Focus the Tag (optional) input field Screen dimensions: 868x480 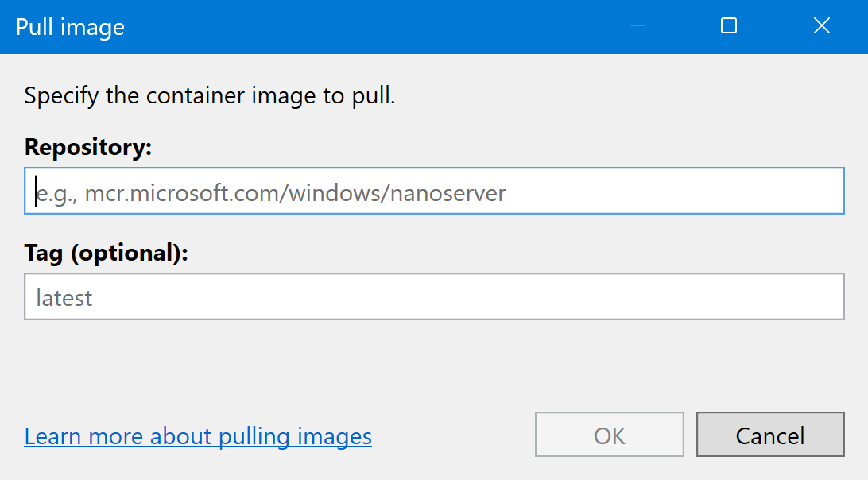tap(434, 297)
